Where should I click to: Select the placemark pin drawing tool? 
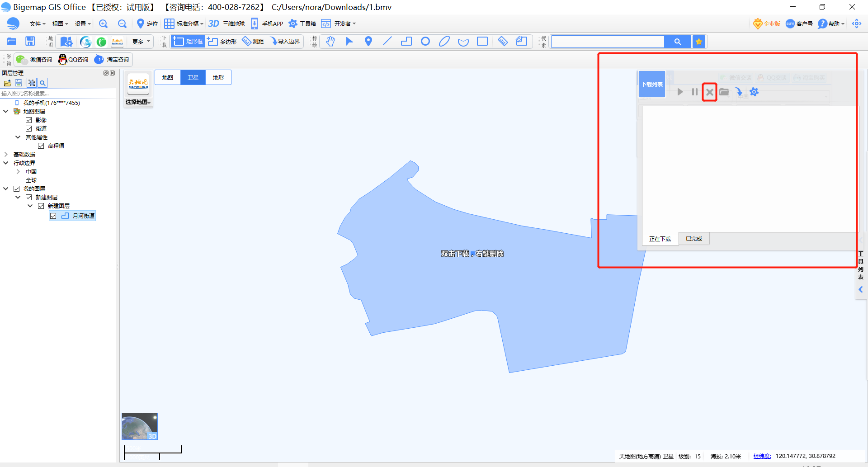(x=368, y=42)
